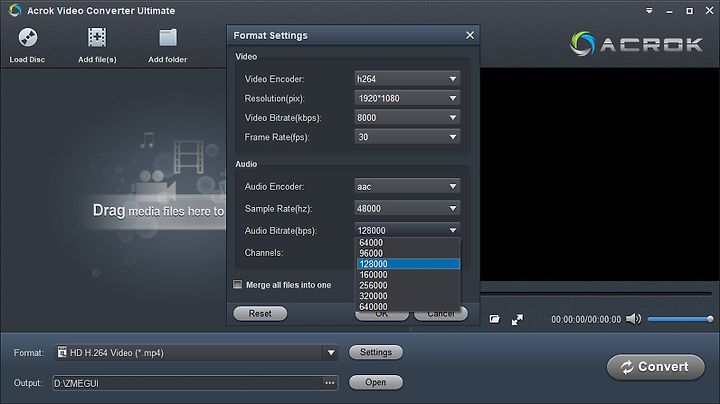Adjust the volume slider
The width and height of the screenshot is (720, 404).
pyautogui.click(x=680, y=319)
